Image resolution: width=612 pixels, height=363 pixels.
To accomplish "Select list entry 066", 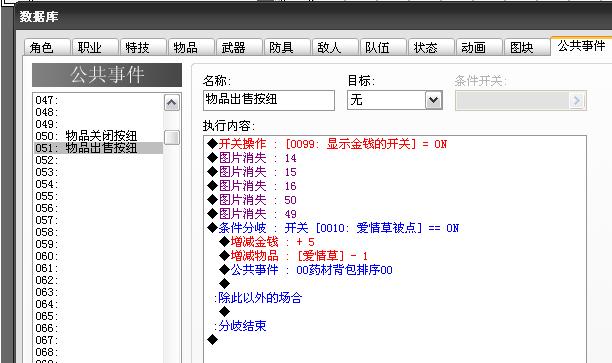I will tap(98, 328).
